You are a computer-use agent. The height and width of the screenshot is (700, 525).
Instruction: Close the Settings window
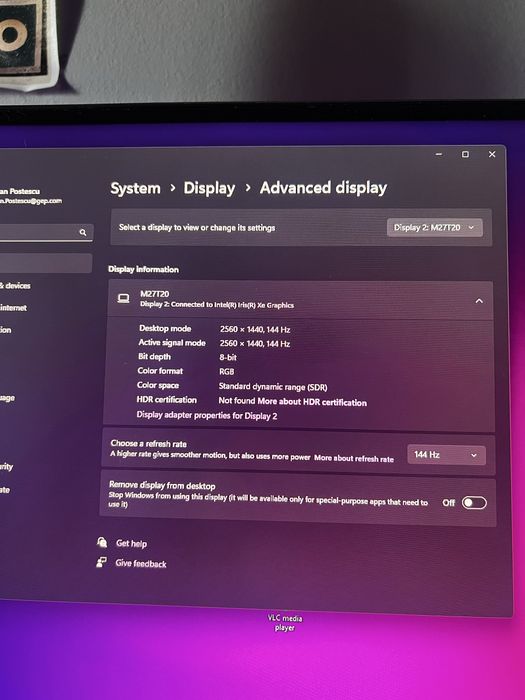click(x=492, y=154)
